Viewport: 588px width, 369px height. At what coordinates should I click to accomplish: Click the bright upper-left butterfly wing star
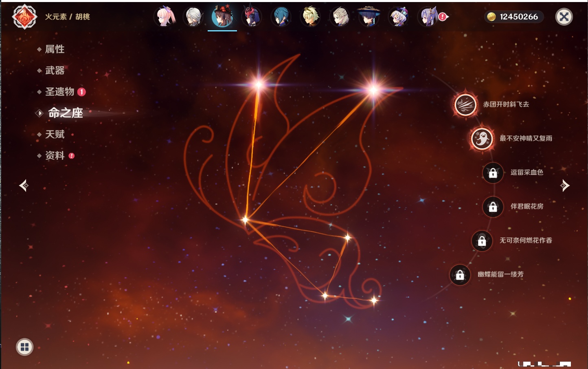(x=259, y=85)
